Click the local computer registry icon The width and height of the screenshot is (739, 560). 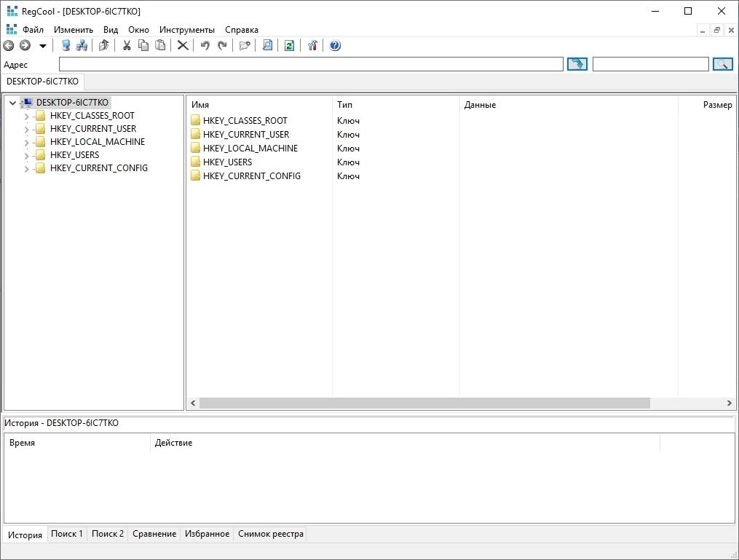point(66,46)
